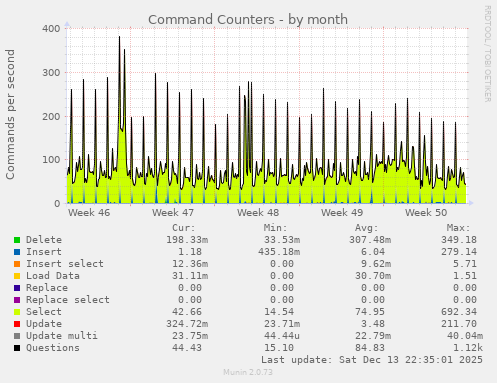497x383 pixels.
Task: Click the 'Cur:' column header
Action: [x=184, y=228]
